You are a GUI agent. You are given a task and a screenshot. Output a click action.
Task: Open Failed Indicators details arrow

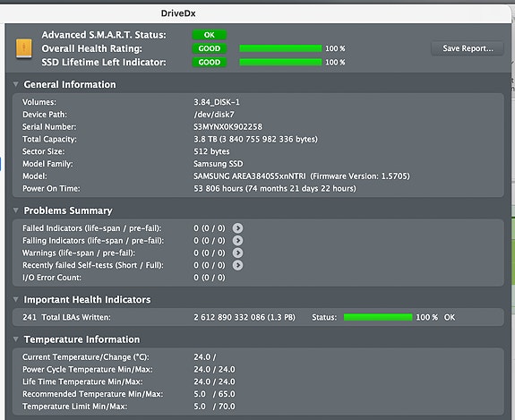click(x=237, y=227)
